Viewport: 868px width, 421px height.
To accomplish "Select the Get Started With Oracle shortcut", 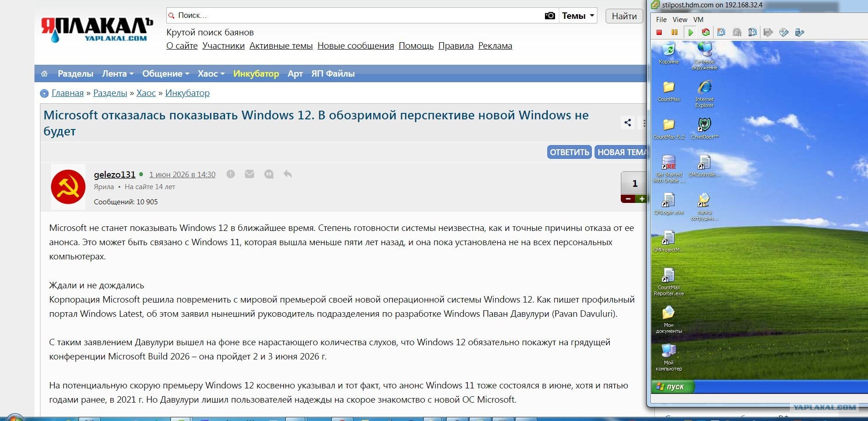I will click(669, 169).
